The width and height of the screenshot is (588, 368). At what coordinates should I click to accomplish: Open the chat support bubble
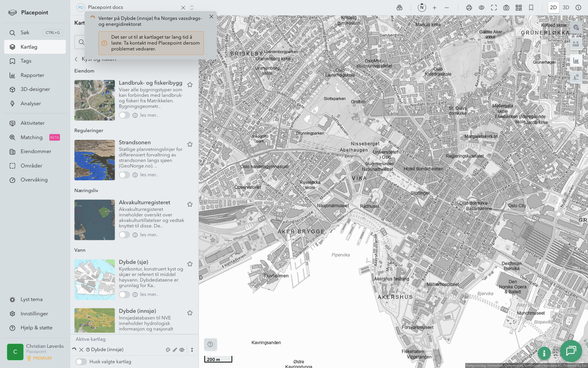coord(571,351)
